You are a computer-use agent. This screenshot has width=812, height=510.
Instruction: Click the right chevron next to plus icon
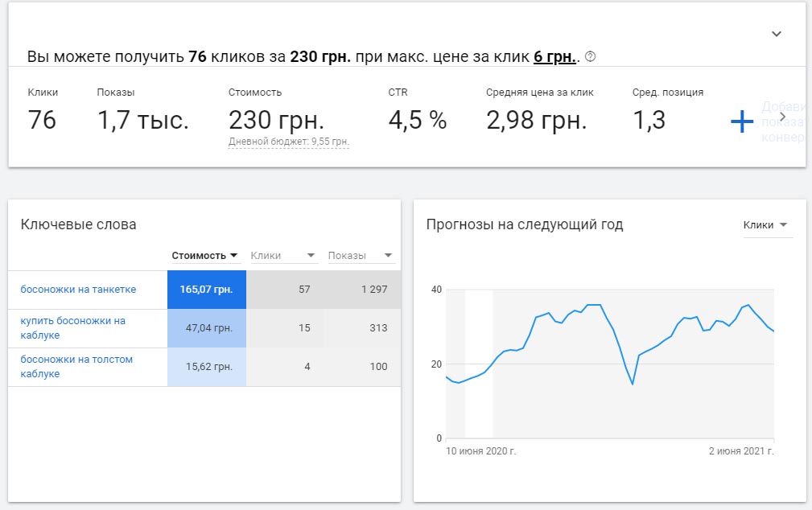point(781,116)
